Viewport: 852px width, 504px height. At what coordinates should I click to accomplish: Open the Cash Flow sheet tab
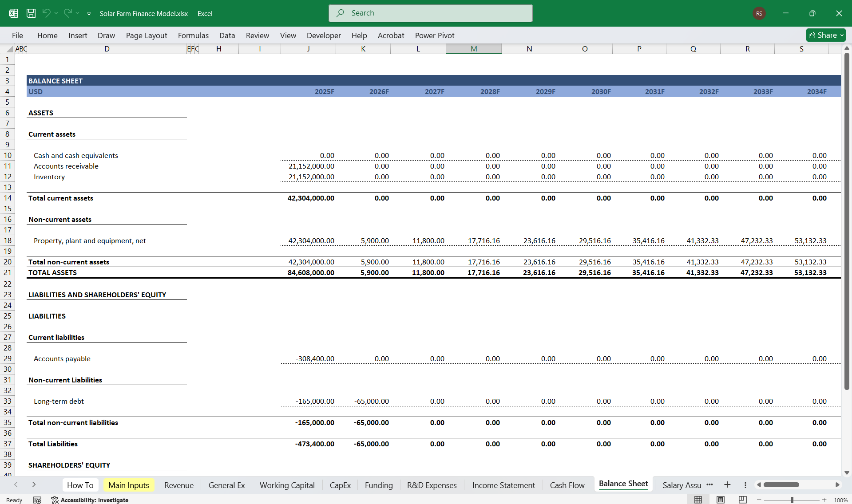click(x=567, y=485)
